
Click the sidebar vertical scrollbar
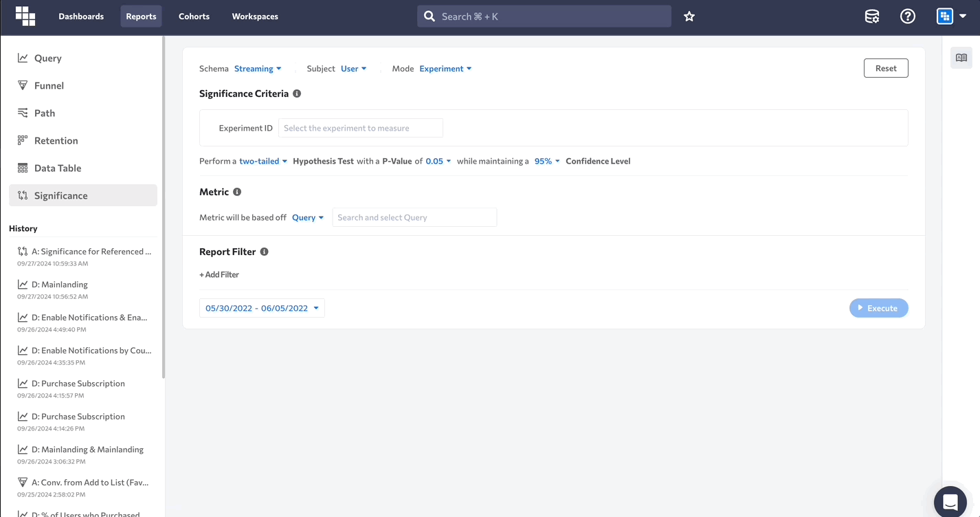point(164,208)
